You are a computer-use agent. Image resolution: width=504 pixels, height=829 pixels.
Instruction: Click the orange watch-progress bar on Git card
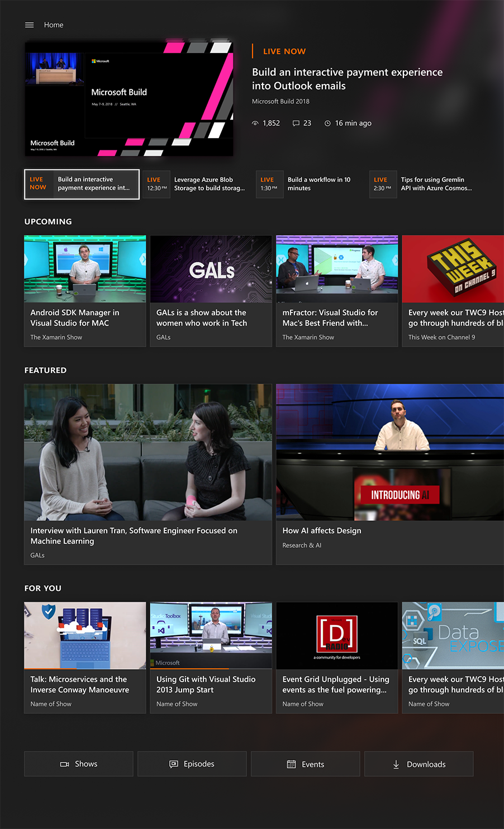coord(189,669)
